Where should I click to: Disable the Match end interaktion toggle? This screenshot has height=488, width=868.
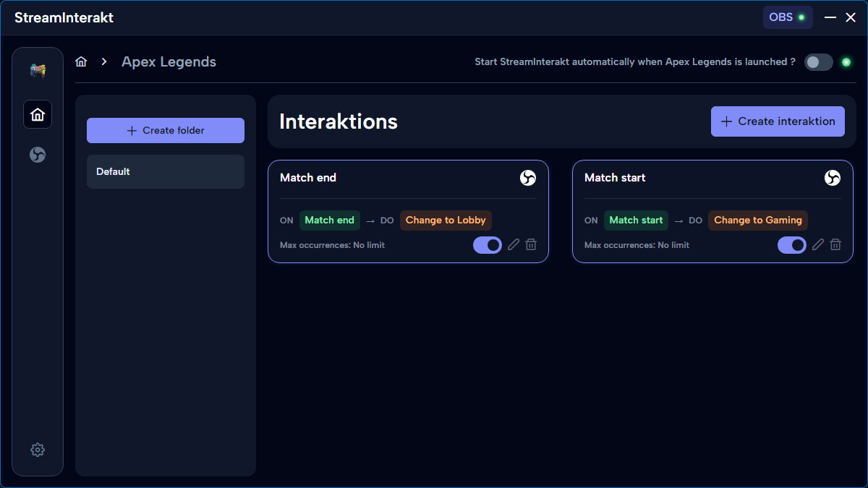click(x=488, y=245)
